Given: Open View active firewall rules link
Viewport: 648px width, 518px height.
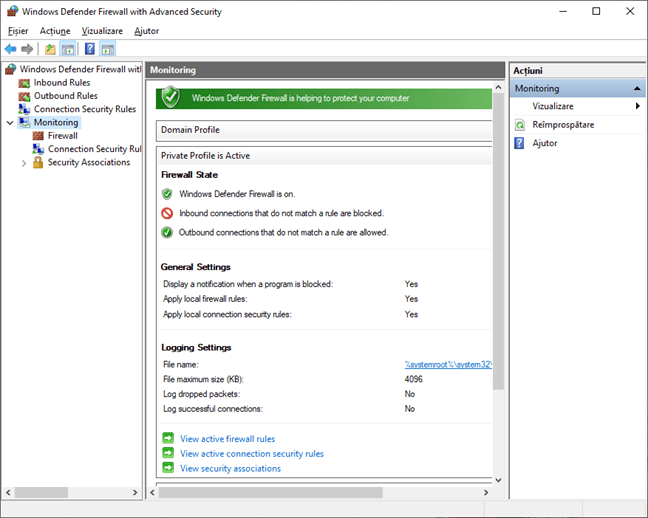Looking at the screenshot, I should click(227, 439).
